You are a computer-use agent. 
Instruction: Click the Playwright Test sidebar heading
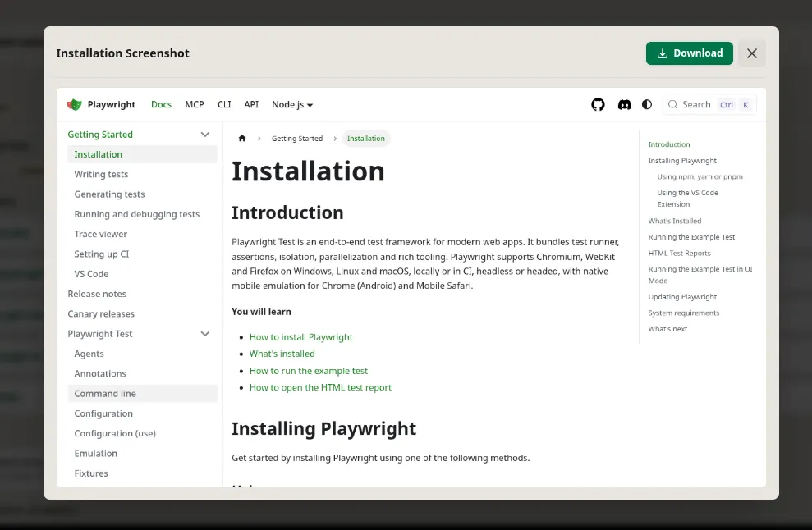(x=100, y=334)
